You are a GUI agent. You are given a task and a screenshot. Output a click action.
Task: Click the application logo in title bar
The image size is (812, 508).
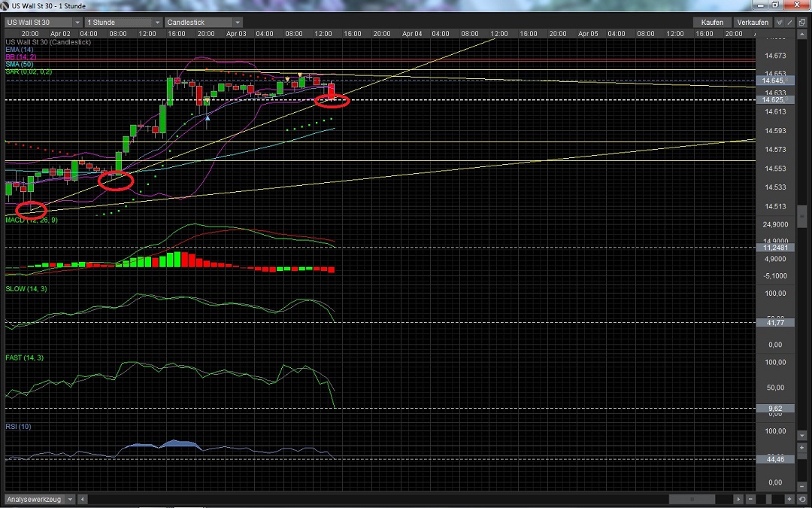pos(6,6)
